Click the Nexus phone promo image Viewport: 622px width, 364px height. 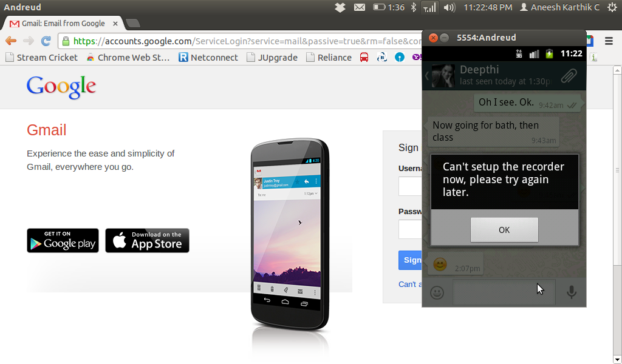click(x=290, y=234)
